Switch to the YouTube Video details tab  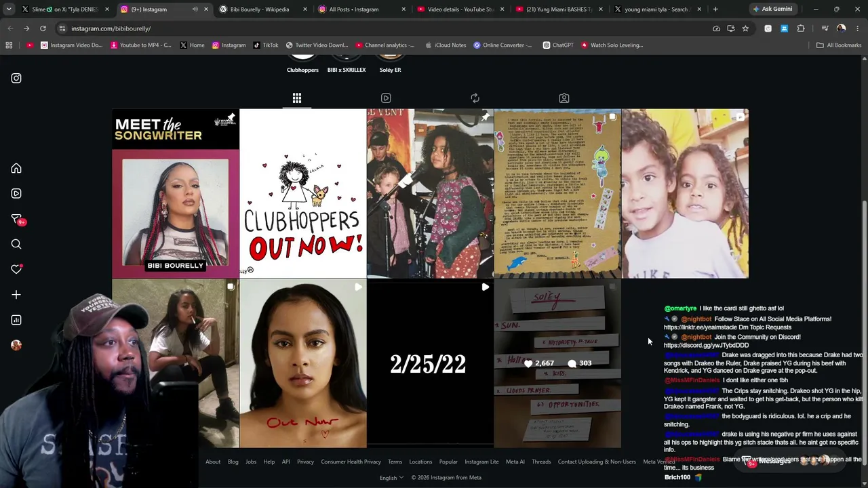pos(461,9)
